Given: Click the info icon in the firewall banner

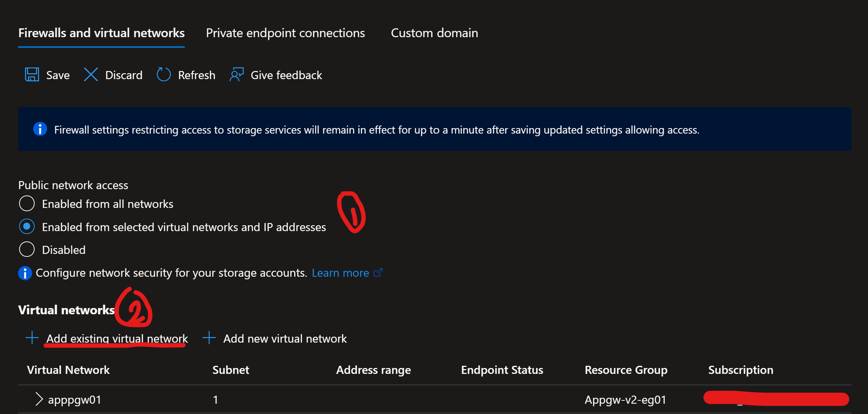Looking at the screenshot, I should (x=40, y=129).
